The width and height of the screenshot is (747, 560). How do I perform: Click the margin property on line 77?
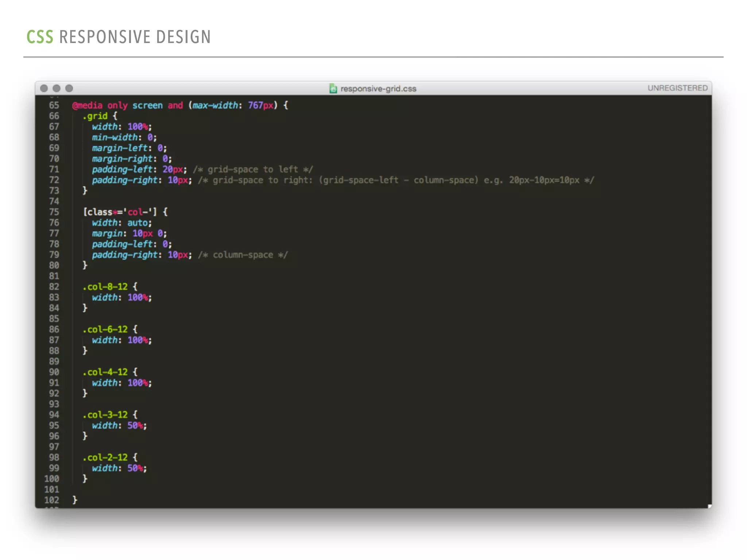(107, 233)
